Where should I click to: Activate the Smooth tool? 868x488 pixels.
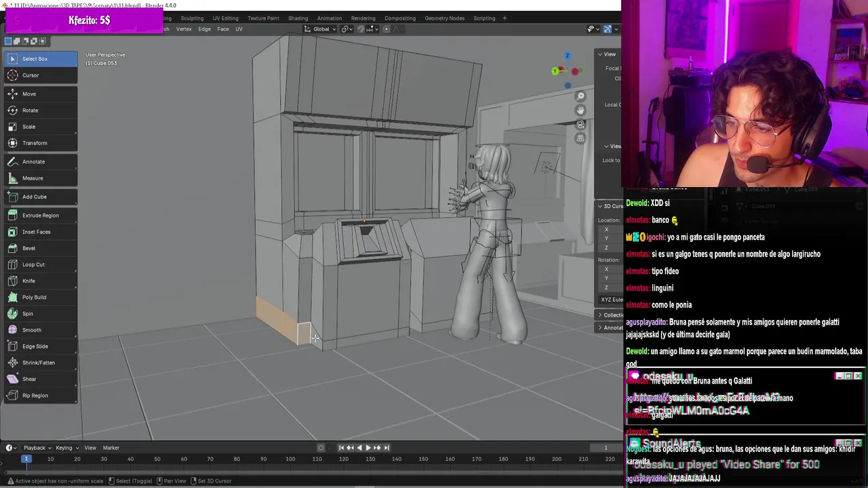coord(40,330)
